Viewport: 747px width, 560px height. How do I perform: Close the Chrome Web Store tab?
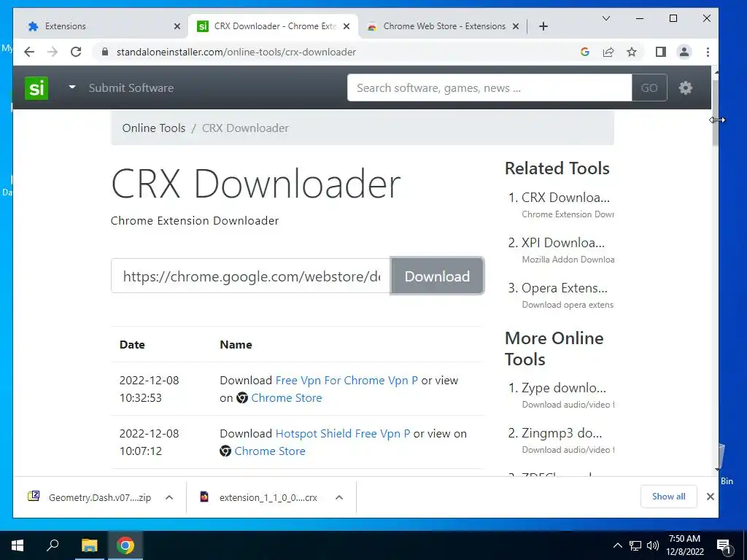516,26
